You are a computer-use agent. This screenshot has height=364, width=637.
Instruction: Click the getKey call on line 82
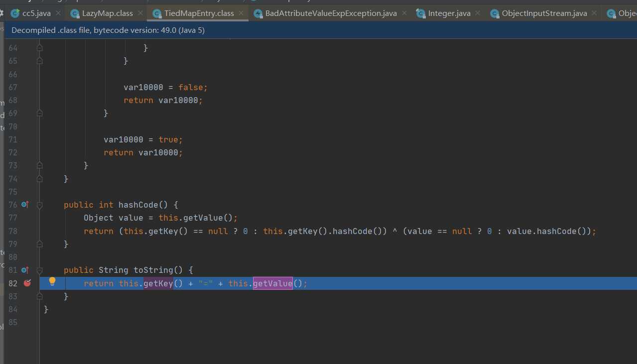(x=158, y=283)
